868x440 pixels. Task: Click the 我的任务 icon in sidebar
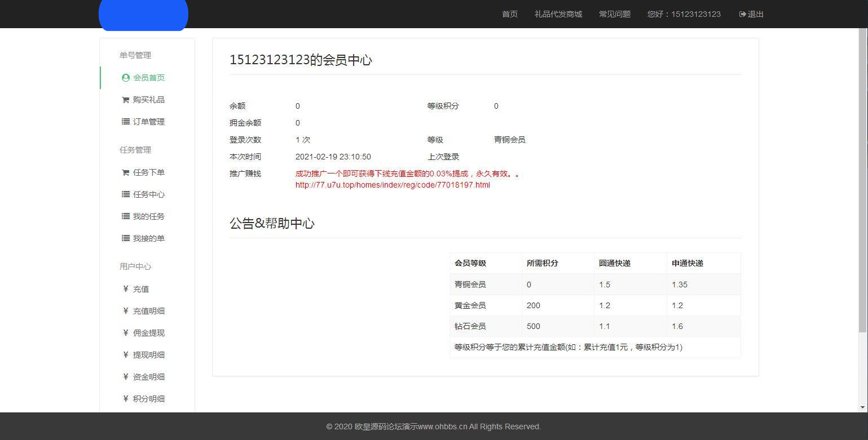coord(125,216)
